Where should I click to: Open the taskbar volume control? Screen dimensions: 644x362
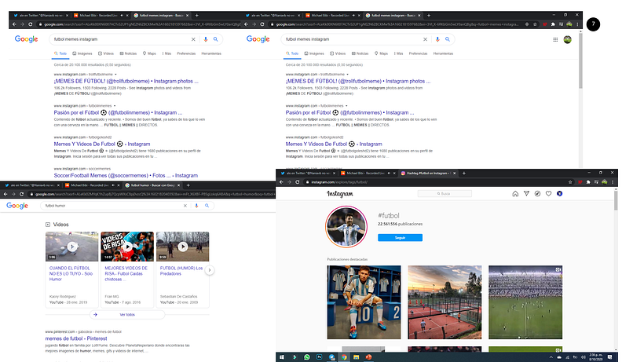(583, 357)
